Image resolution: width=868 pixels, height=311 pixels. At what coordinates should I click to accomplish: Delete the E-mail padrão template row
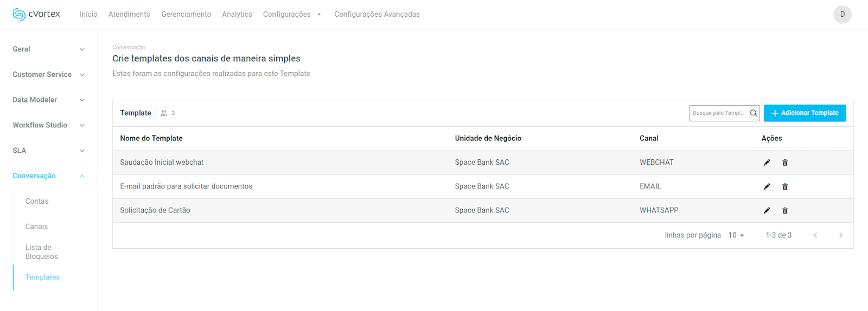[x=785, y=186]
